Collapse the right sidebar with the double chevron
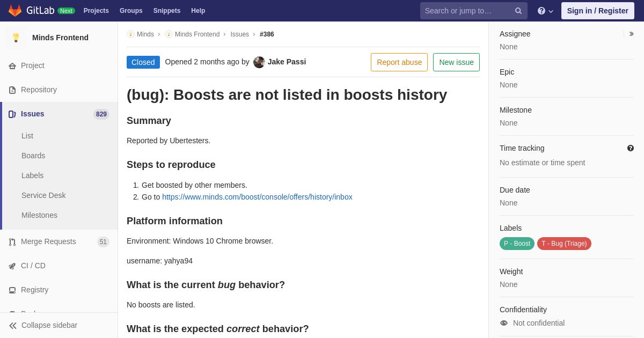 [631, 34]
